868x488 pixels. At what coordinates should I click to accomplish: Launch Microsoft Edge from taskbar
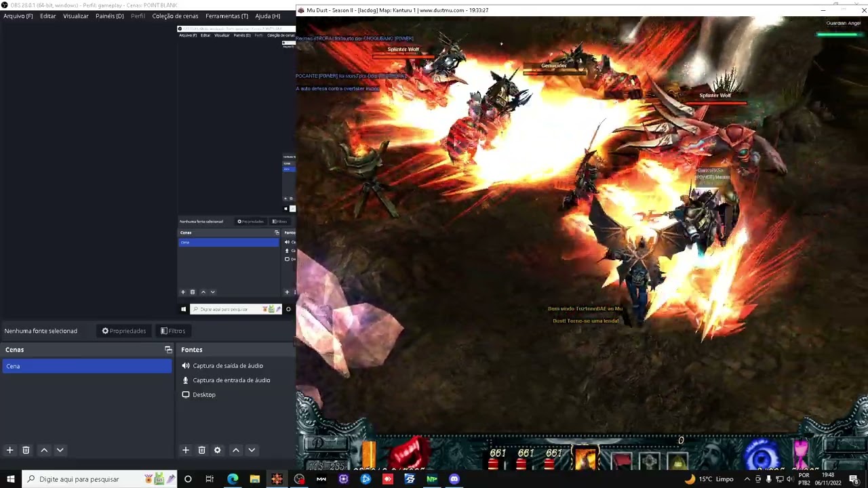233,479
